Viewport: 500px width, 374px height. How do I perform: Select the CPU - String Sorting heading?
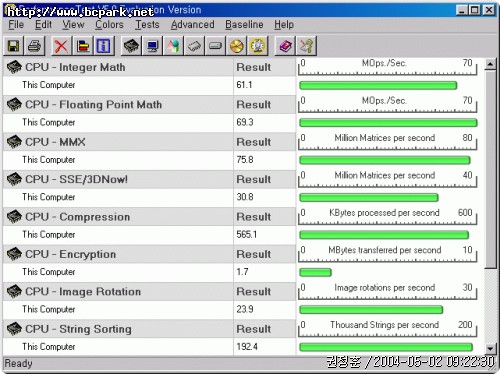click(x=78, y=329)
